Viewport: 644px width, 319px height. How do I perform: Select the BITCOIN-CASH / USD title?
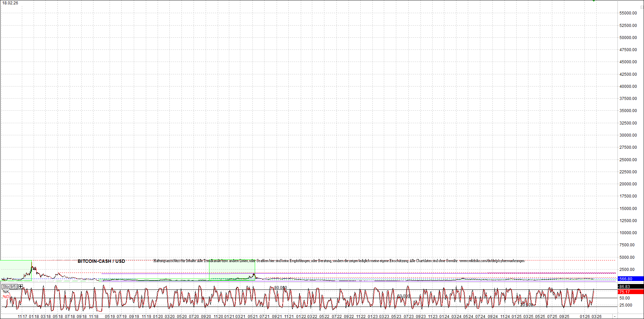(x=101, y=261)
